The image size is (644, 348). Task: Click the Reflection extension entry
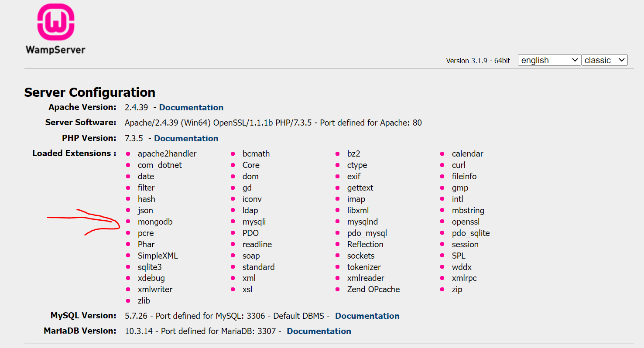click(365, 244)
